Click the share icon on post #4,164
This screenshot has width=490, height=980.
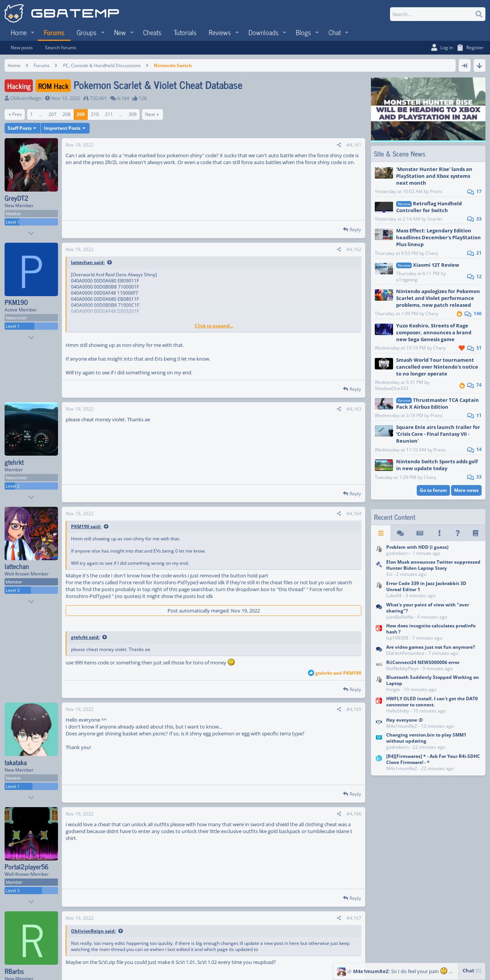339,514
